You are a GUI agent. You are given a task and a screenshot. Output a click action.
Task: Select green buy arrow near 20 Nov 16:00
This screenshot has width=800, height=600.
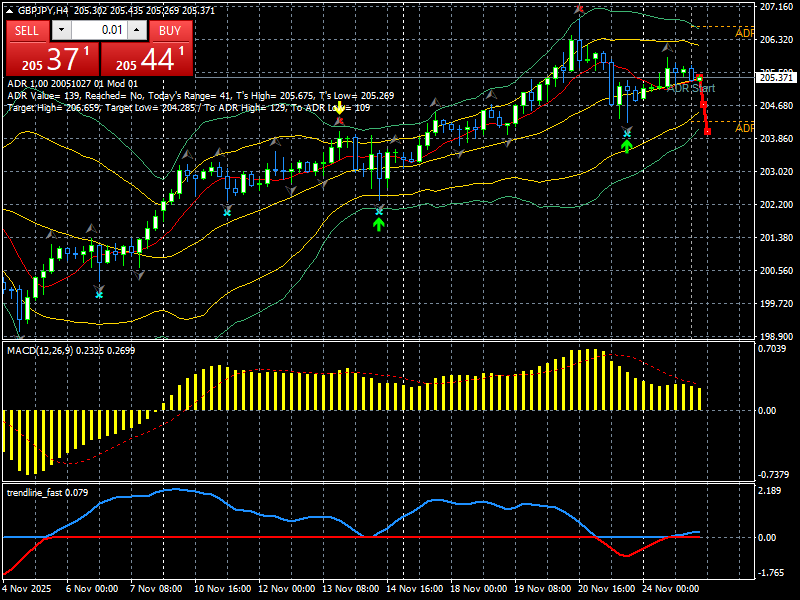coord(627,146)
